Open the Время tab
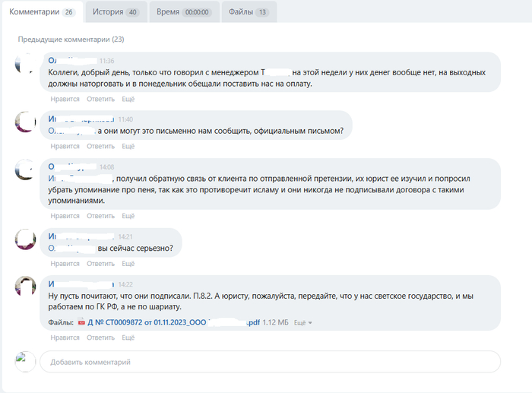 click(182, 12)
